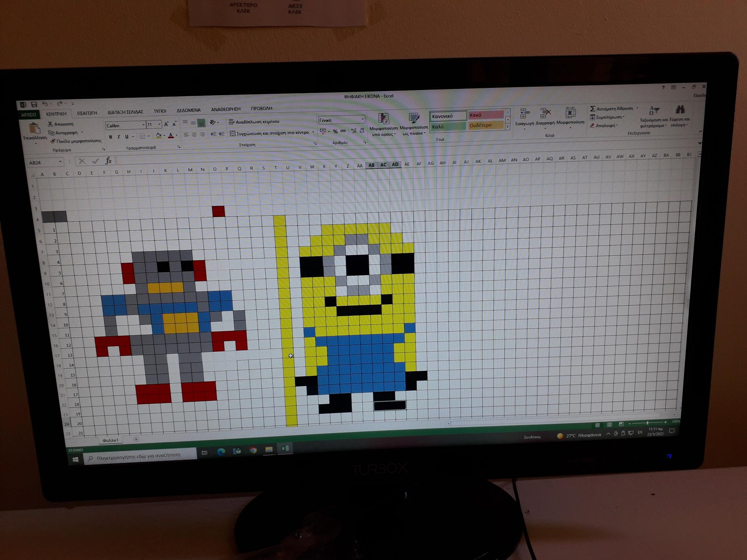Screen dimensions: 747x560
Task: Click the add new sheet plus icon
Action: [x=136, y=439]
